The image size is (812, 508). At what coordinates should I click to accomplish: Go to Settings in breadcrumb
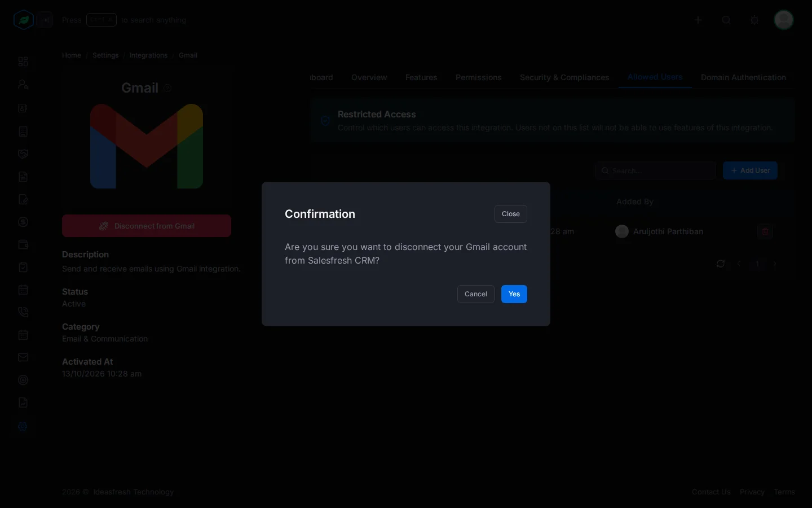105,55
